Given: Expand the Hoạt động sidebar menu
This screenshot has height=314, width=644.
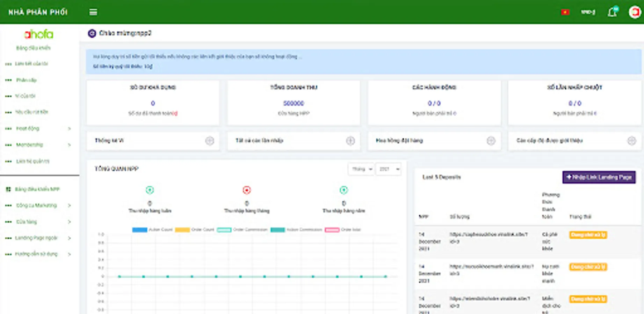Looking at the screenshot, I should pos(38,128).
